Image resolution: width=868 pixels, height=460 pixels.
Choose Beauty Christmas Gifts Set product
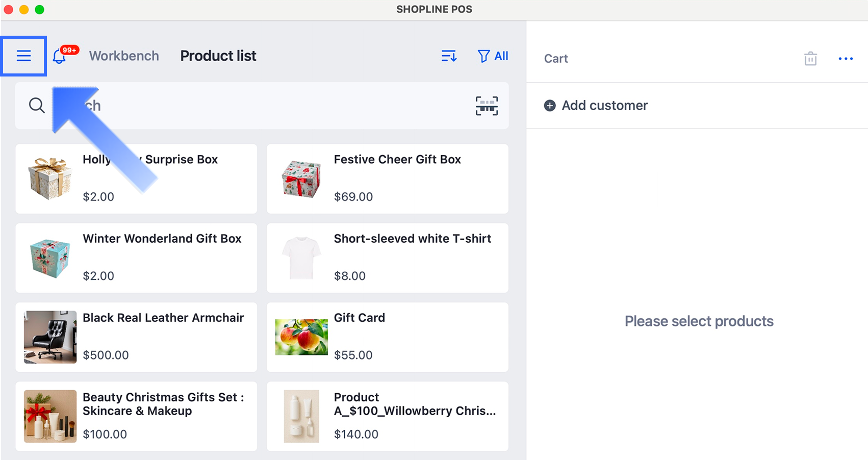136,416
